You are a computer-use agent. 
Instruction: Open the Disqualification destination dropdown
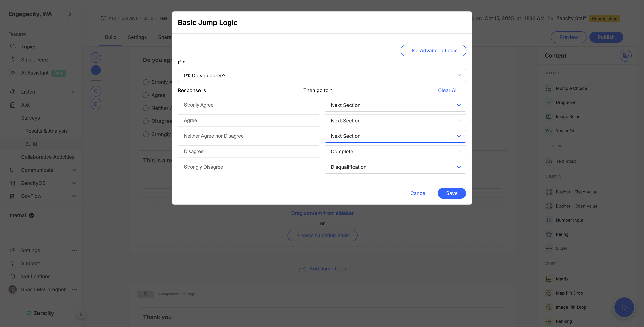coord(395,167)
